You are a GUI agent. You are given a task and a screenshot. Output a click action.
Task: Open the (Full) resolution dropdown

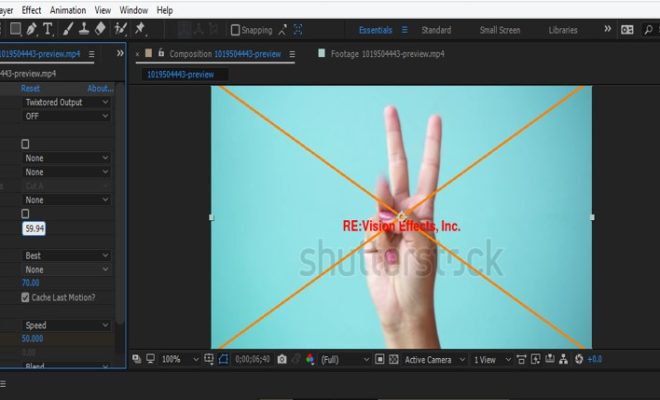(x=345, y=360)
